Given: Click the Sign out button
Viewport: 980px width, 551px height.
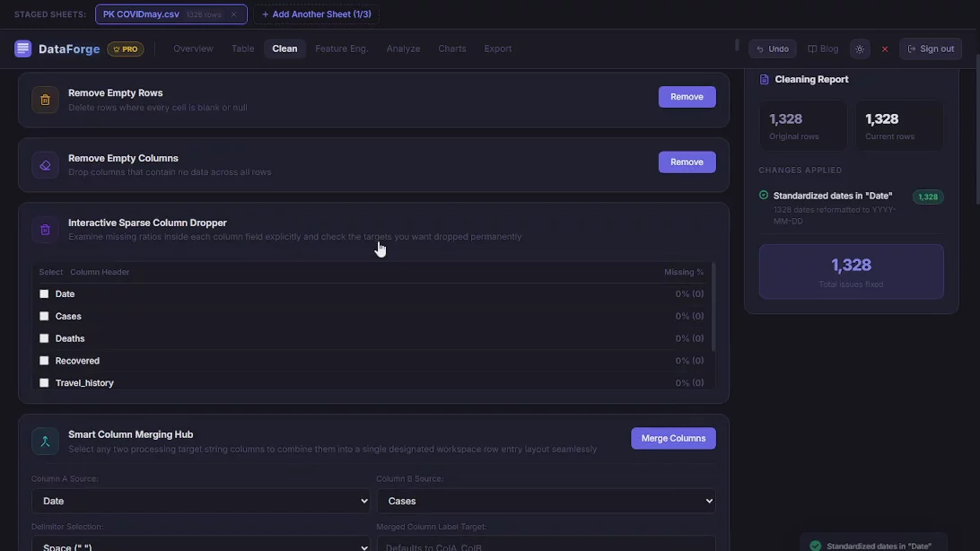Looking at the screenshot, I should point(931,48).
